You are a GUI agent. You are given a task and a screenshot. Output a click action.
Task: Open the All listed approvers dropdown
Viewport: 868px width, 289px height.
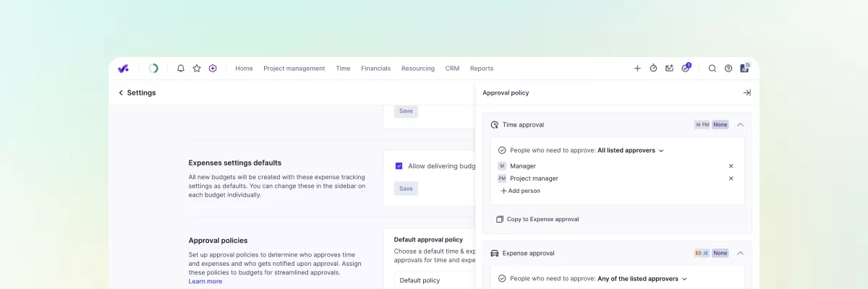pos(630,150)
